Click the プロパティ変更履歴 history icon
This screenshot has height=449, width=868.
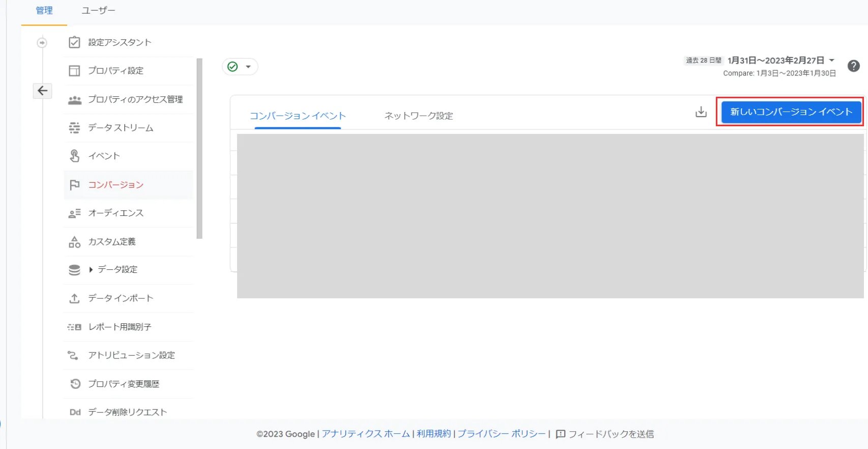point(75,384)
